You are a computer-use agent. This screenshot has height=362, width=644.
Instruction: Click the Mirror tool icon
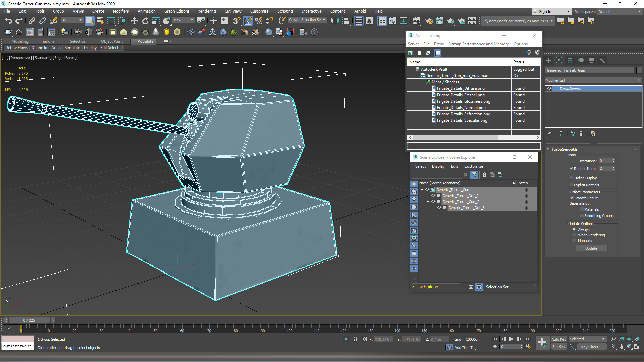coord(335,21)
